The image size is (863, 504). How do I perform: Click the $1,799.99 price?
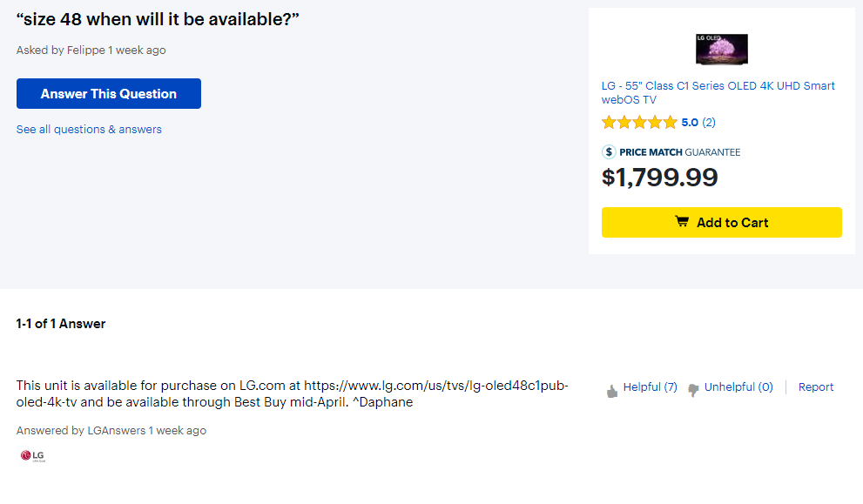(659, 178)
